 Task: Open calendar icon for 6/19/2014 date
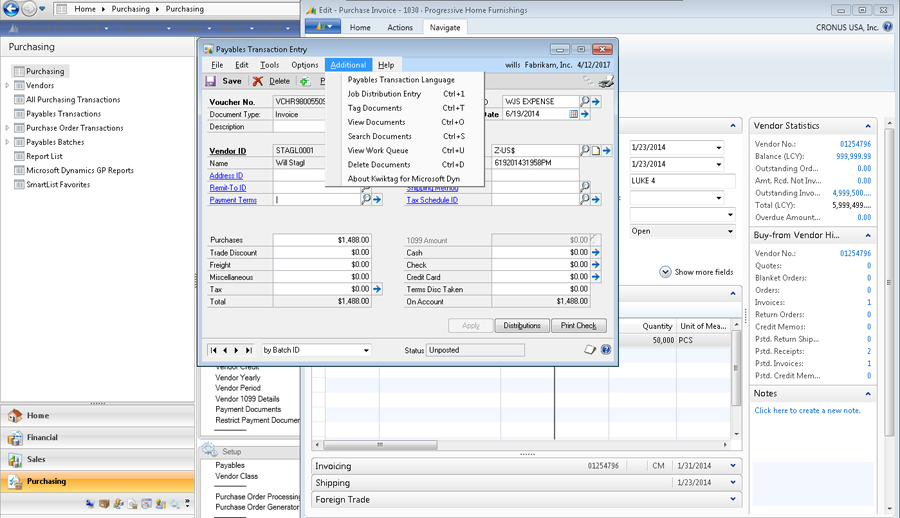573,114
